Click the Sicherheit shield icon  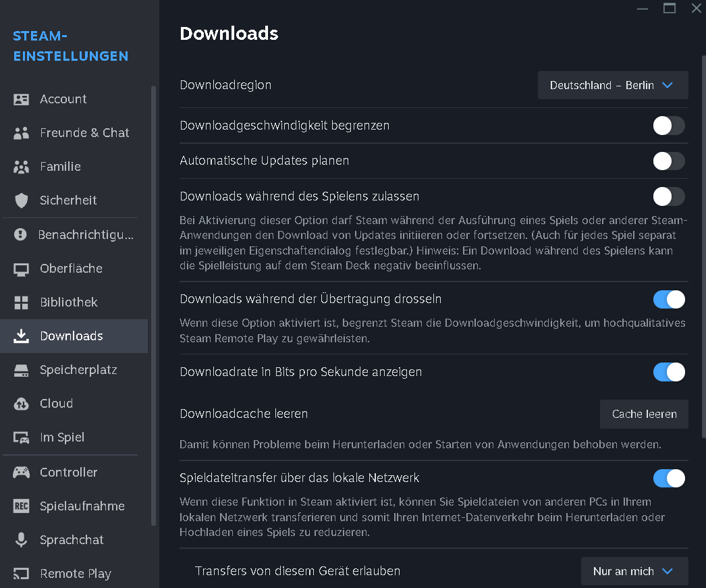(x=21, y=201)
